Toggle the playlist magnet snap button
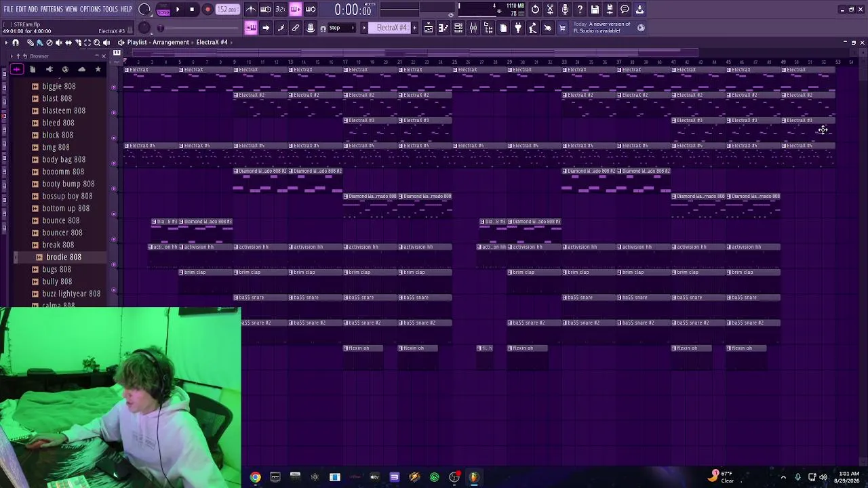Screen dimensions: 868x488 coord(16,43)
